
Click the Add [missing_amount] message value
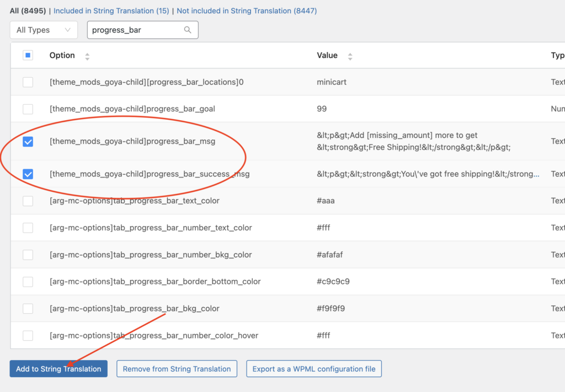414,141
